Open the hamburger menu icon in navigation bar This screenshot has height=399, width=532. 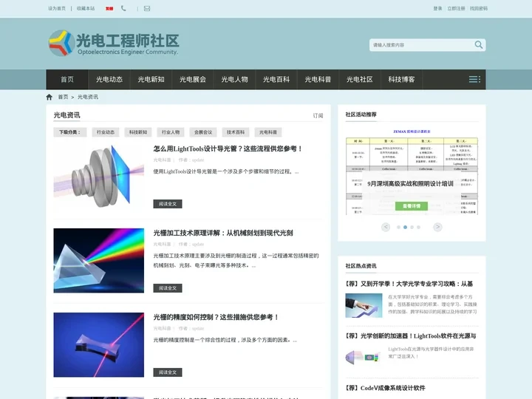(474, 79)
